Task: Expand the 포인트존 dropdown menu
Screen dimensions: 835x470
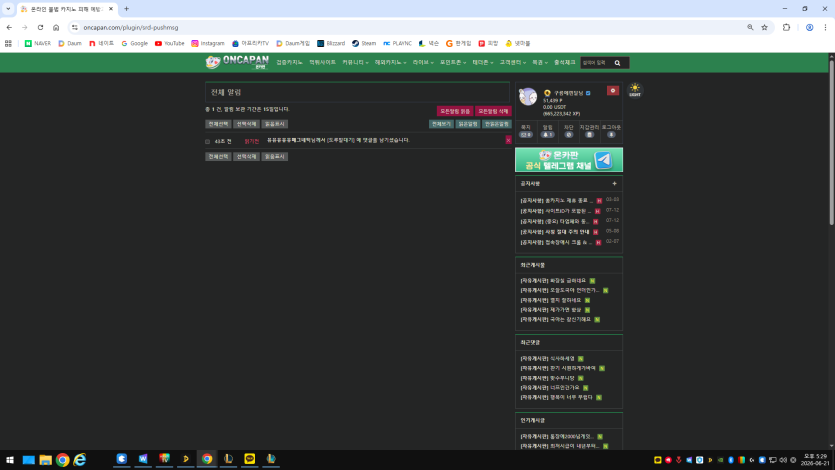Action: [x=453, y=62]
